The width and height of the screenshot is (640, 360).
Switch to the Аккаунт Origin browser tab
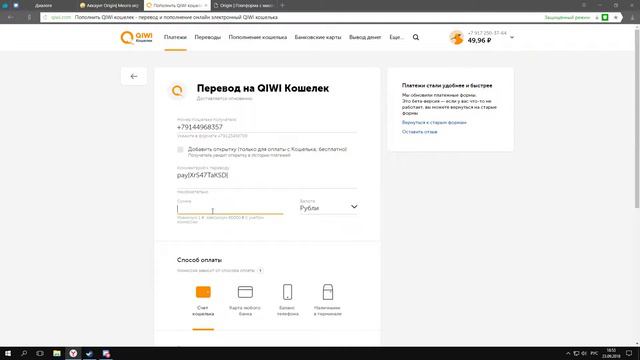click(x=110, y=6)
